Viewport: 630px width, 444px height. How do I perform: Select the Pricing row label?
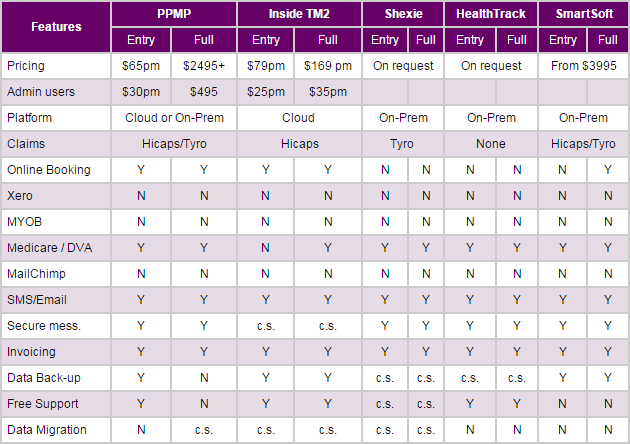coord(56,65)
